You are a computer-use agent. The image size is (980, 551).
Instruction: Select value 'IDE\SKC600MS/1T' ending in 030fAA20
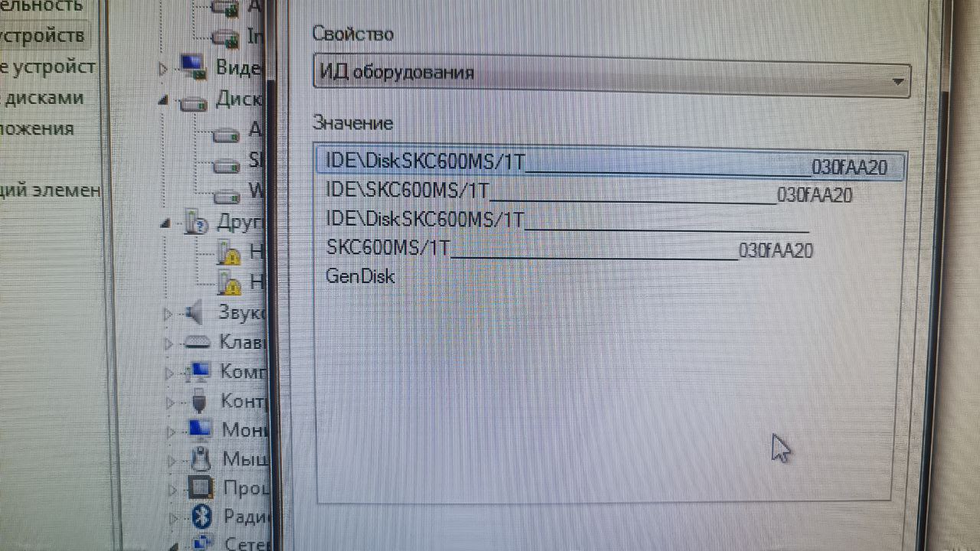pyautogui.click(x=589, y=192)
